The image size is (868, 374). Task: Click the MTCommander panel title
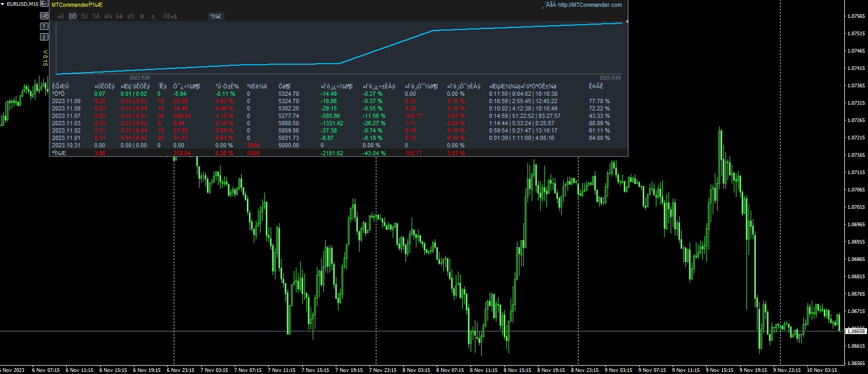(77, 5)
